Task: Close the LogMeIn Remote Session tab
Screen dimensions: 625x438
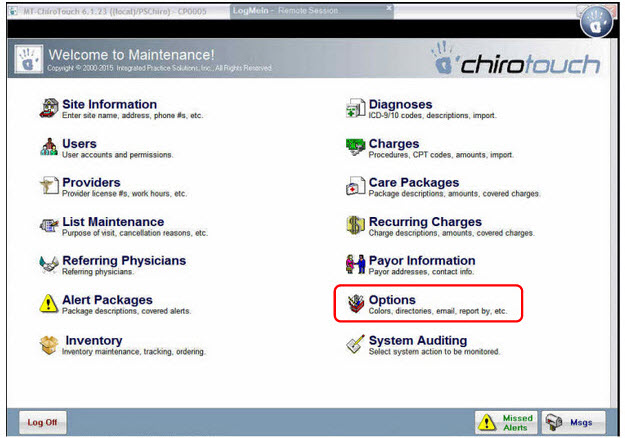Action: (388, 8)
